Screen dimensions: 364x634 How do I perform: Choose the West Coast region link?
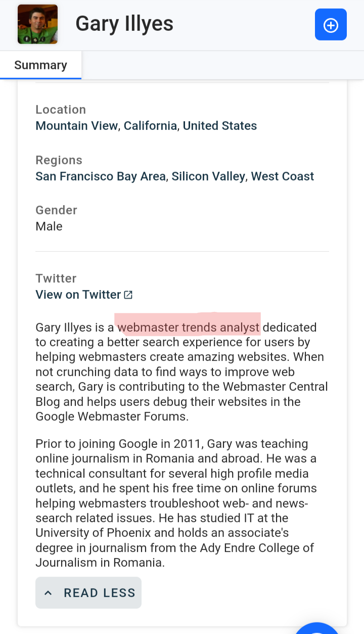coord(283,176)
